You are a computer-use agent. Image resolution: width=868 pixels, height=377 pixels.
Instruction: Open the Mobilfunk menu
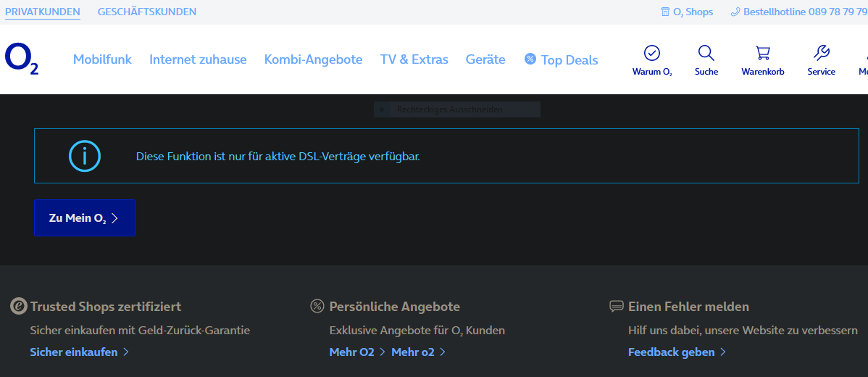pos(102,59)
